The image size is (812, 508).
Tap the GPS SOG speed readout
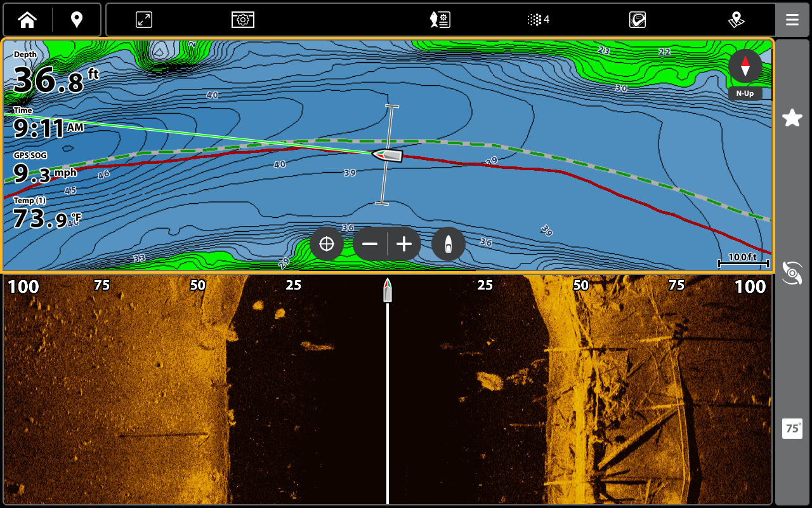[44, 169]
